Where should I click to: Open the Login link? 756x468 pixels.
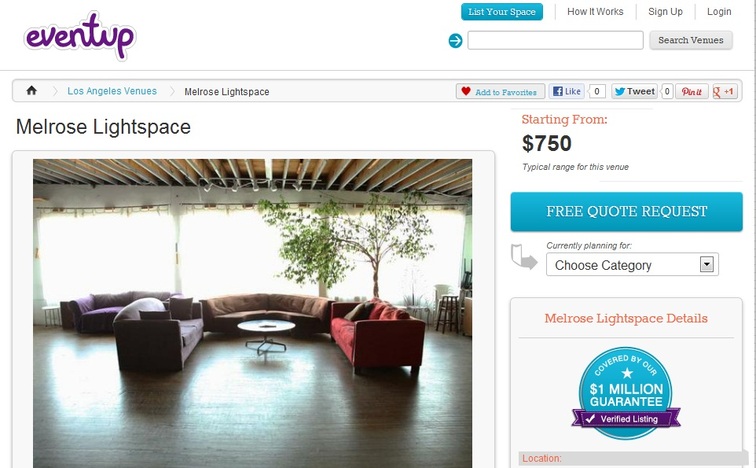click(719, 12)
